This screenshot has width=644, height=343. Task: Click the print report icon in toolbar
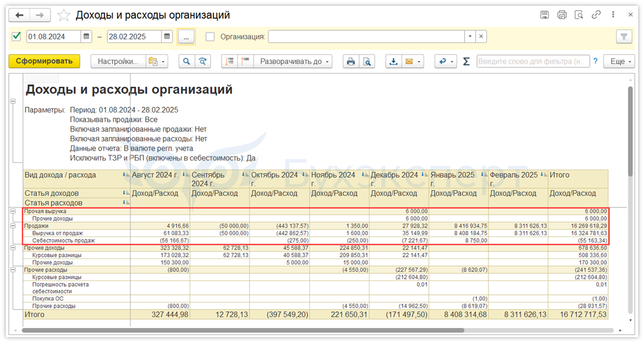[350, 61]
